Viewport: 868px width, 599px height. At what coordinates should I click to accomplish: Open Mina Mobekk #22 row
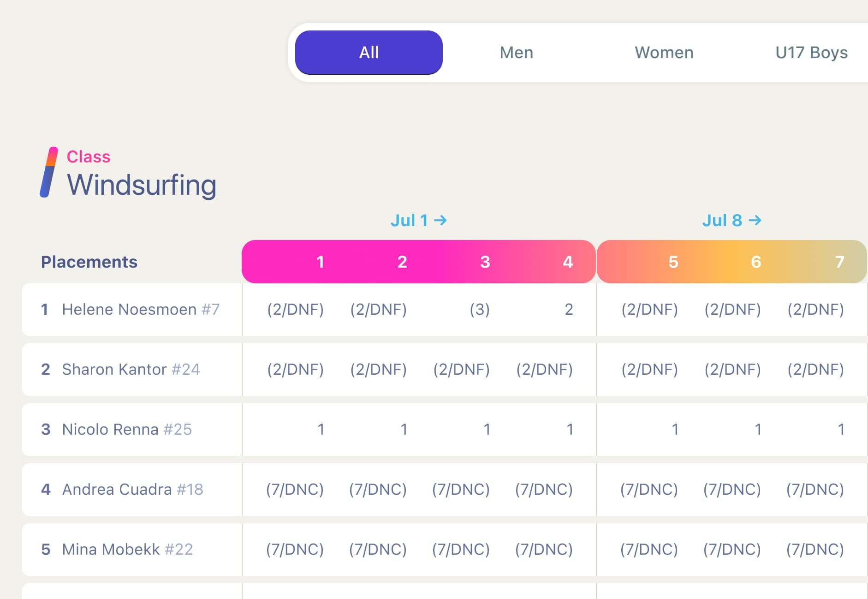point(127,549)
